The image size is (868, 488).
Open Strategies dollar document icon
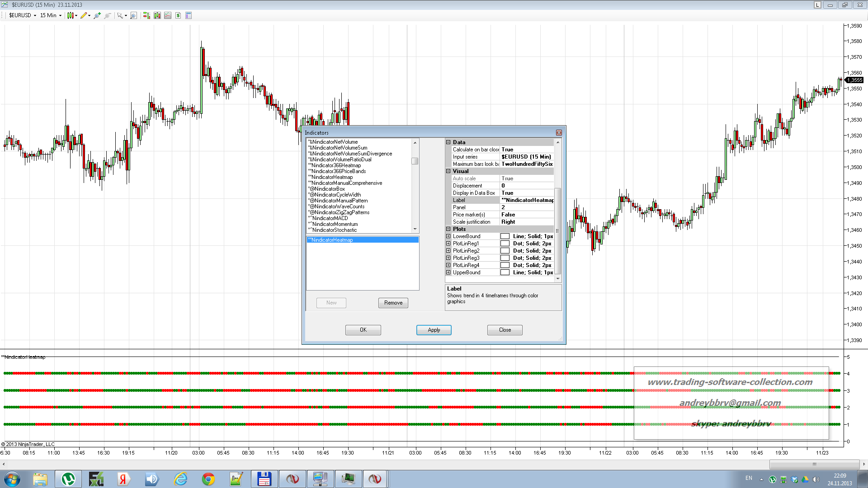178,15
